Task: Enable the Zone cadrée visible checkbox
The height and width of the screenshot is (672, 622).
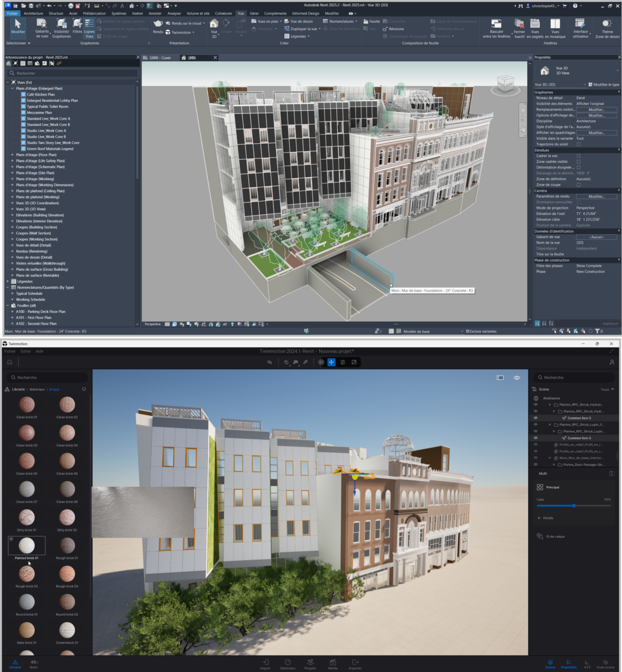Action: pyautogui.click(x=579, y=161)
